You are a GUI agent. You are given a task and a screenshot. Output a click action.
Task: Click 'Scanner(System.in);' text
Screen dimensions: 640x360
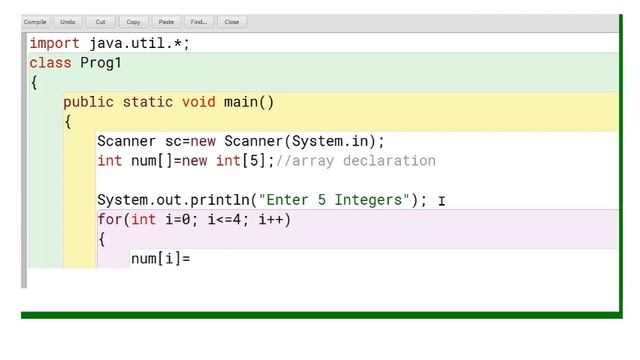304,141
